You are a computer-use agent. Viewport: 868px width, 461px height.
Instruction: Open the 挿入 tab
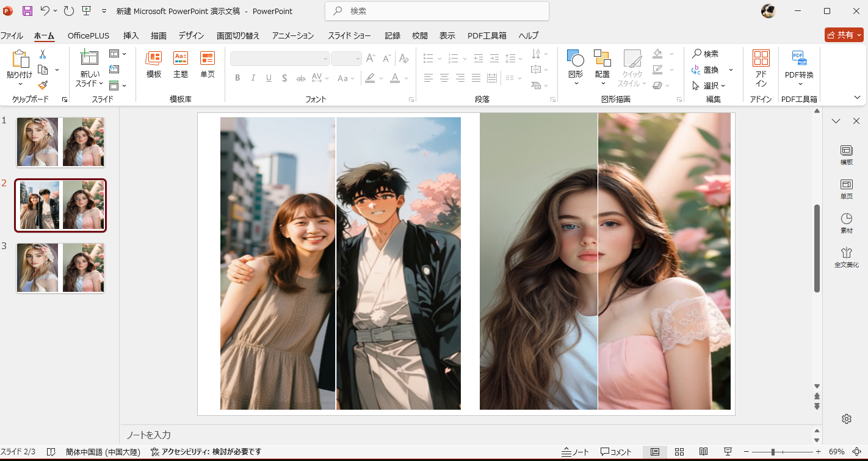[131, 35]
